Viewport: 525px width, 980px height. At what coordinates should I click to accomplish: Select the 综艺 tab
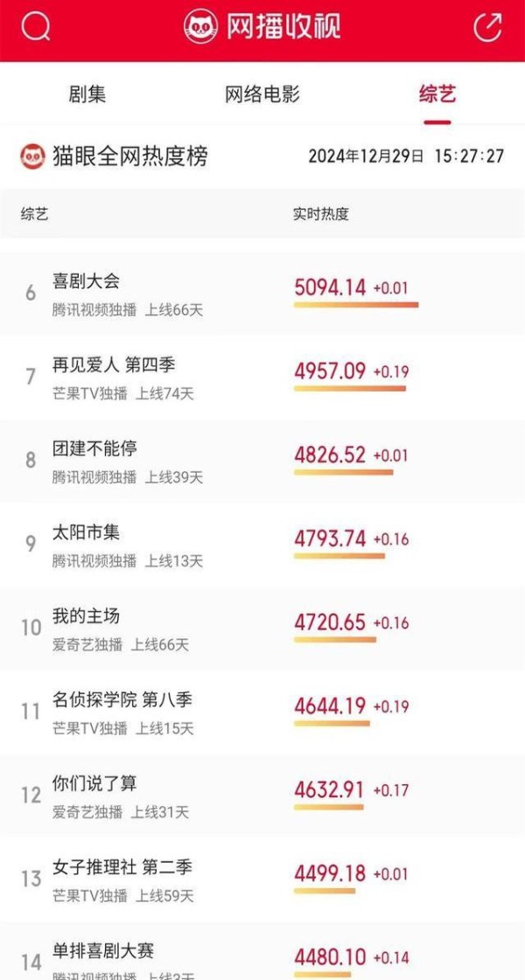click(437, 94)
